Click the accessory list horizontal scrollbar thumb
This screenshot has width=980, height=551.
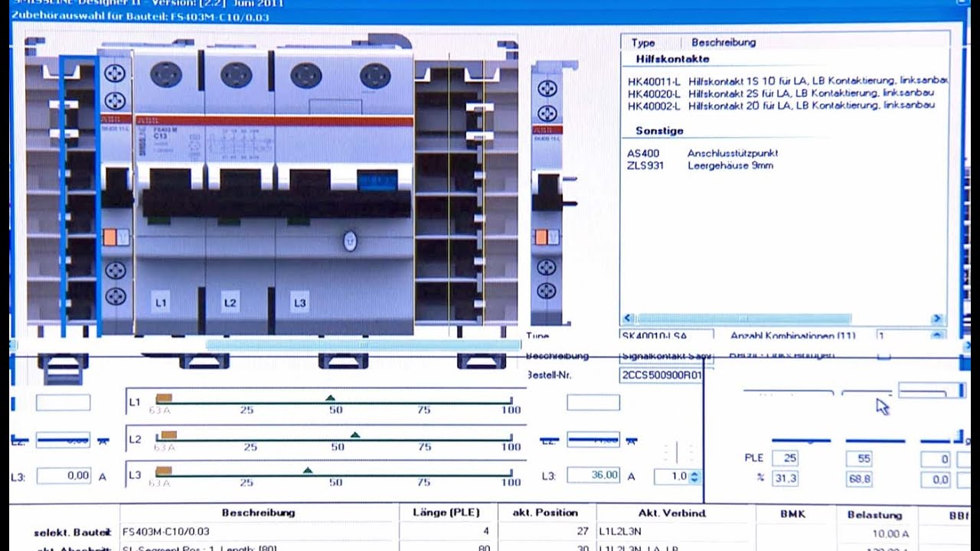click(743, 318)
